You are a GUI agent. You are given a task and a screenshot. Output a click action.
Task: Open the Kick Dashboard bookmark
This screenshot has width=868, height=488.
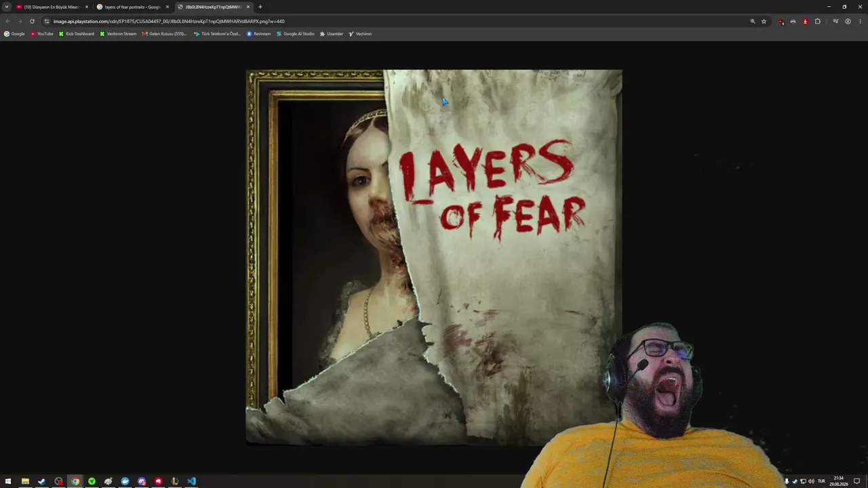pos(77,34)
